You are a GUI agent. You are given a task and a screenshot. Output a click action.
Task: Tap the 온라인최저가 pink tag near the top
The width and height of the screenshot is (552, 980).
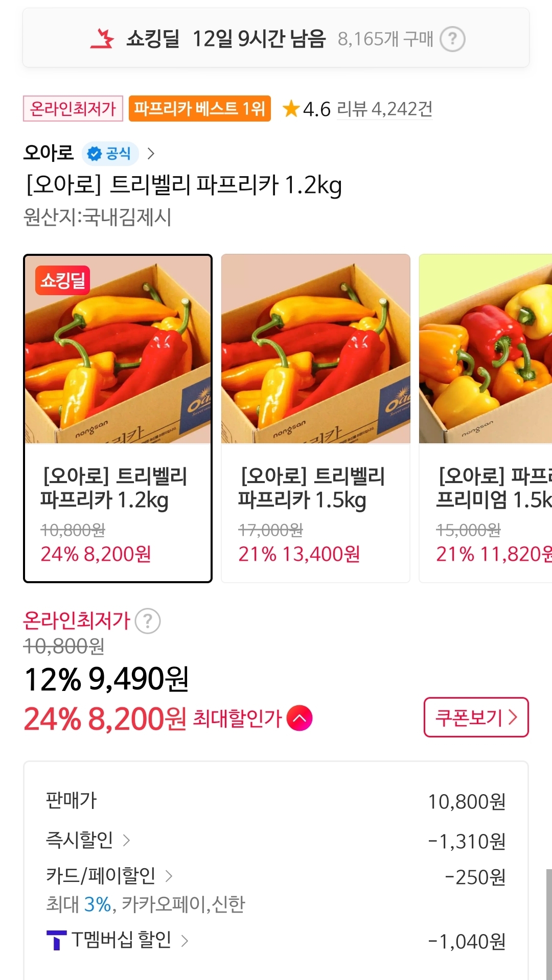(73, 108)
